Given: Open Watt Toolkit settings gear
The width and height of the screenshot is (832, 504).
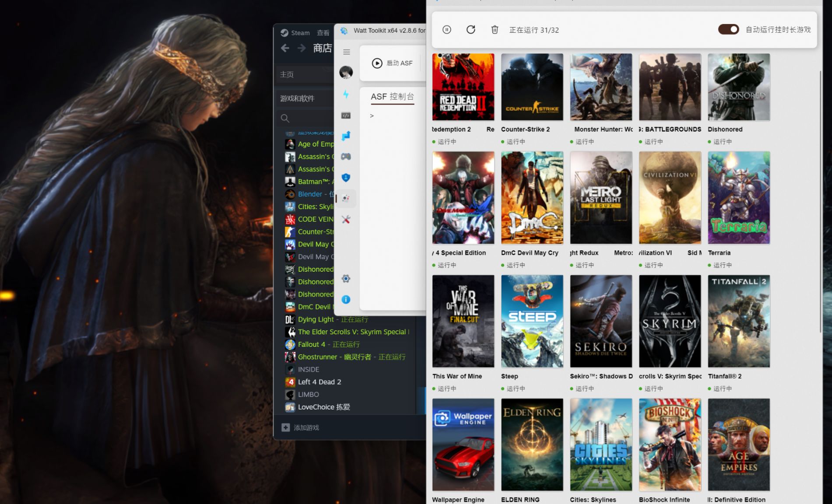Looking at the screenshot, I should pos(346,279).
